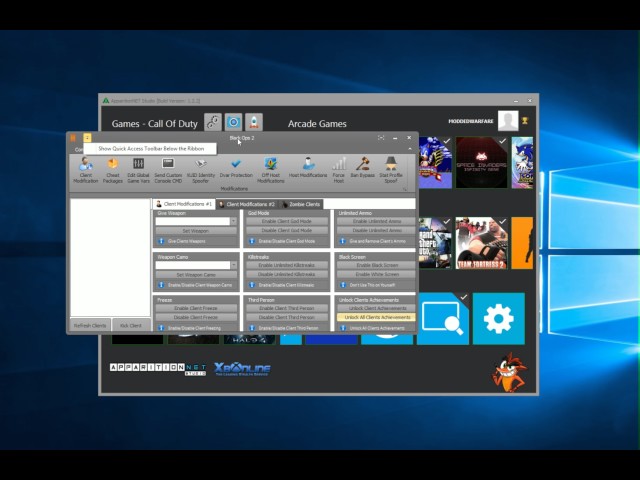Screen dimensions: 640x480
Task: Click the Set Weapon button
Action: [x=196, y=231]
